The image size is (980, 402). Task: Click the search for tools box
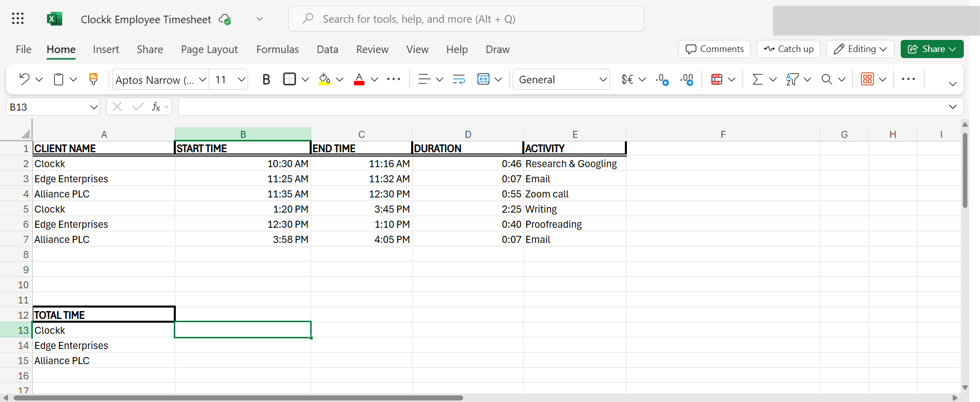tap(466, 19)
